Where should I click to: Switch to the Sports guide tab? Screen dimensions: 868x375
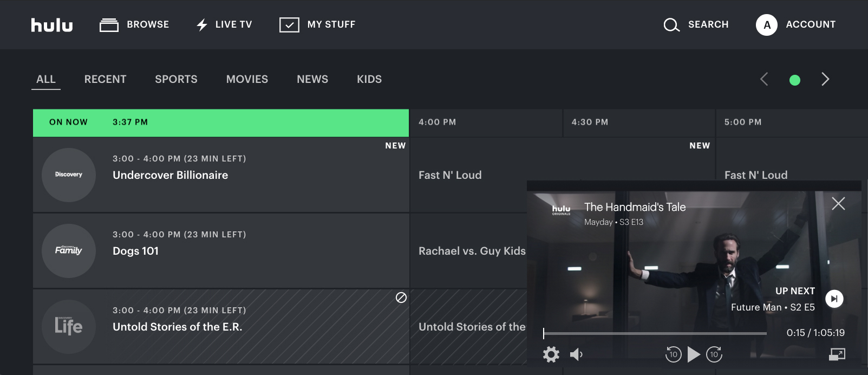click(176, 79)
